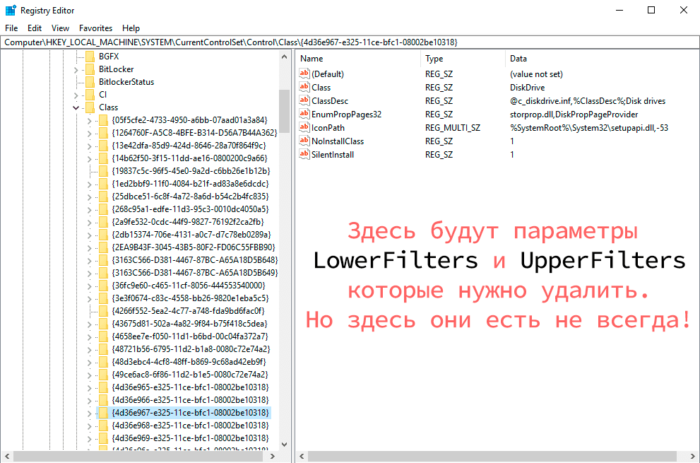
Task: Click folder icon of {4d36e967-e325-11ce-bfc1-08002be10318}
Action: tap(104, 413)
